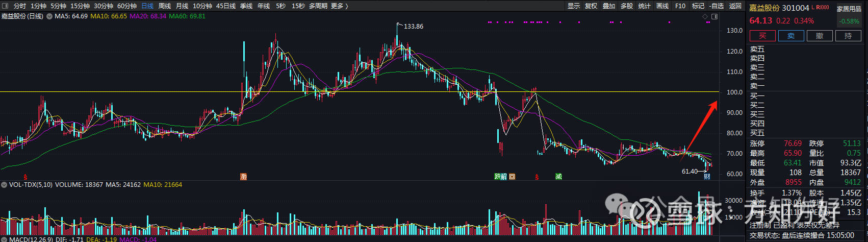Screen dimensions: 868x242
Task: Click the 100.0 horizontal price line
Action: pos(357,92)
